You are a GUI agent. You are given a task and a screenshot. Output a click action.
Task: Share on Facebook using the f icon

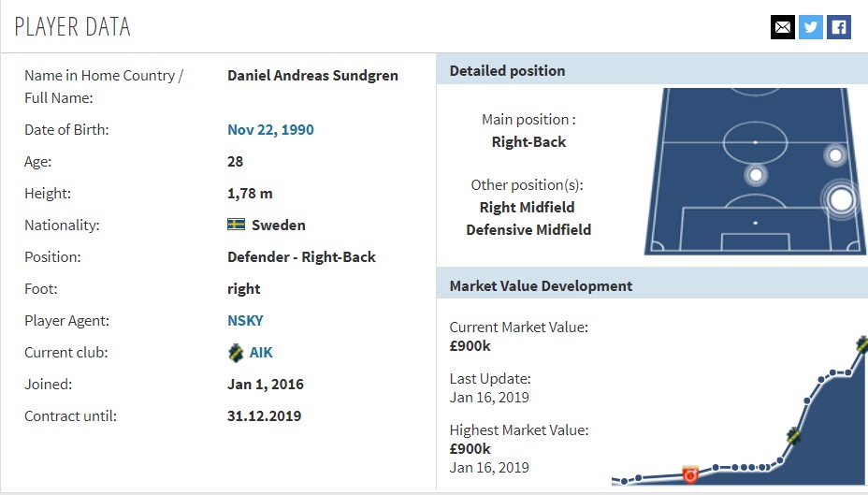point(839,27)
